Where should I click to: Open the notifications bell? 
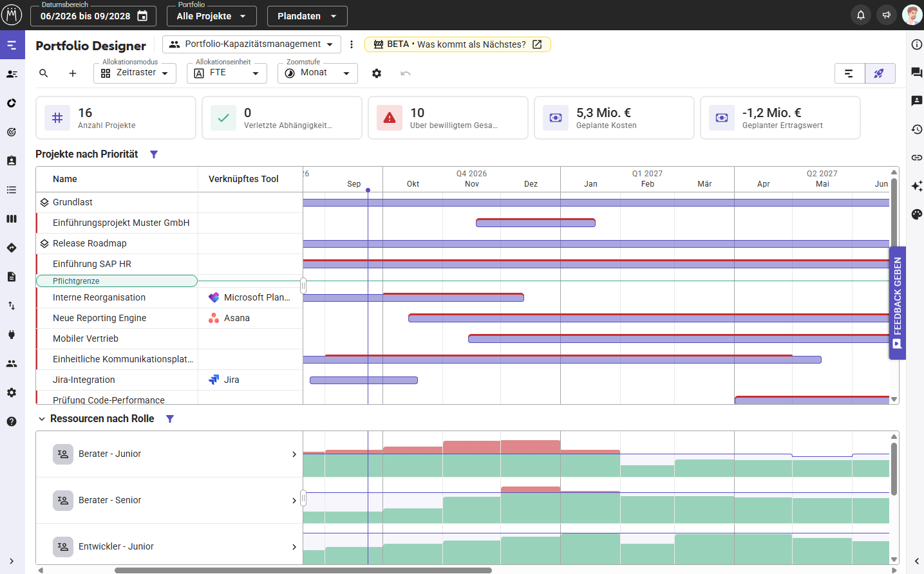pos(860,15)
